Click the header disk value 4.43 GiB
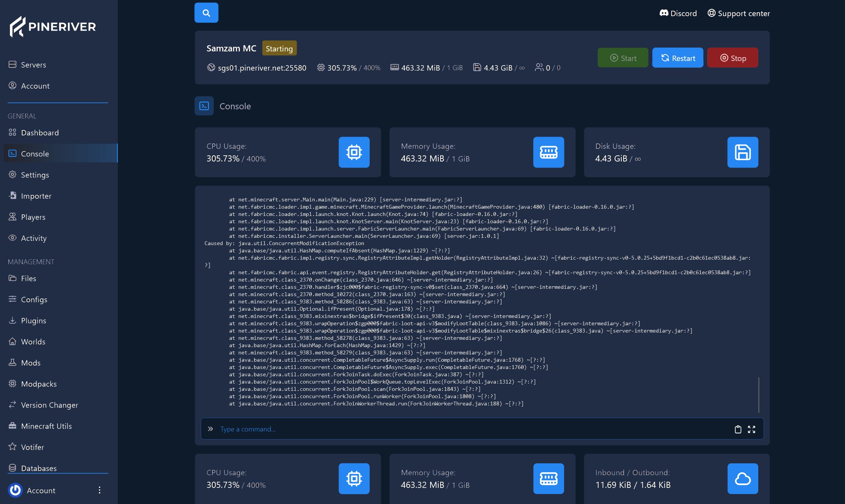Image resolution: width=845 pixels, height=504 pixels. [498, 68]
